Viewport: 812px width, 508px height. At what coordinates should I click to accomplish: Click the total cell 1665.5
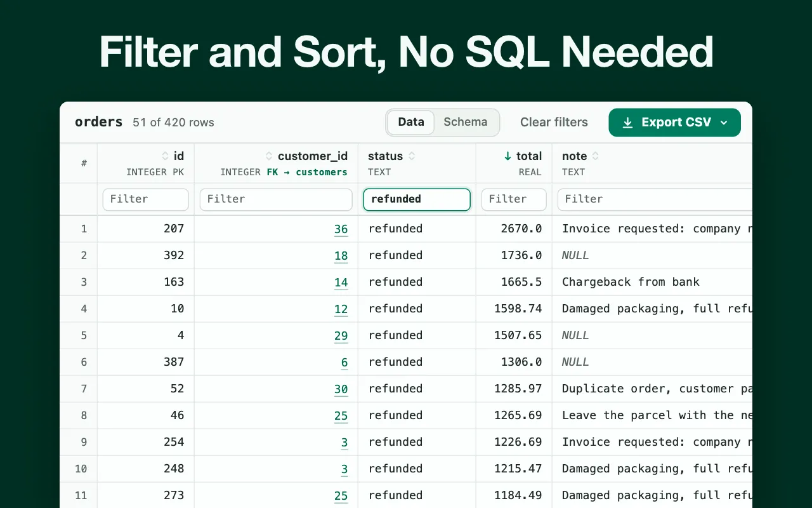[514, 282]
